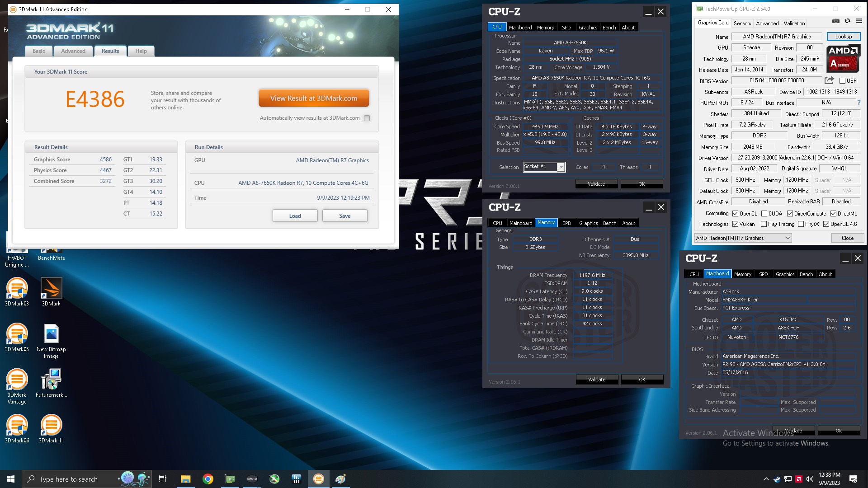This screenshot has height=488, width=868.
Task: Expand the Socket #1 selection dropdown
Action: pyautogui.click(x=561, y=167)
